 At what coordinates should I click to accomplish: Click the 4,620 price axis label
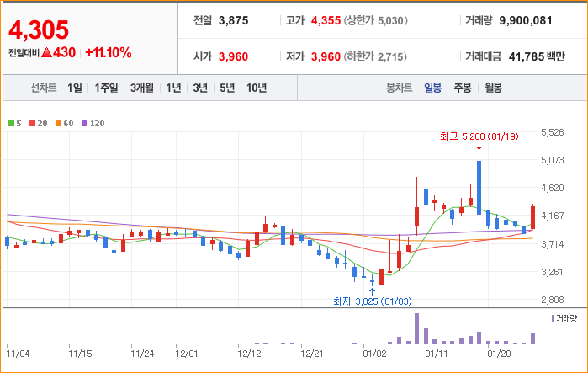point(553,188)
